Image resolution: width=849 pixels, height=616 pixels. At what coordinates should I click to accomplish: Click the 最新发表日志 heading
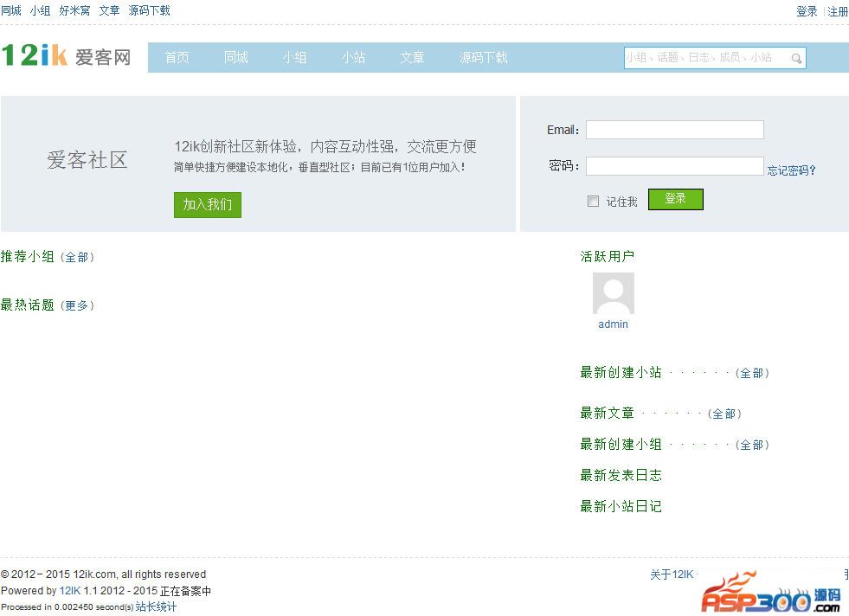pyautogui.click(x=621, y=475)
